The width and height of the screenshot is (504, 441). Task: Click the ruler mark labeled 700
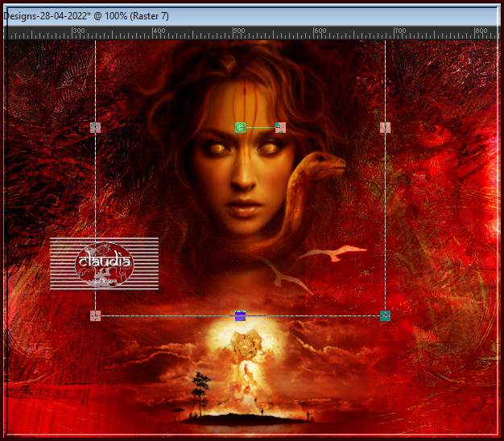(400, 31)
